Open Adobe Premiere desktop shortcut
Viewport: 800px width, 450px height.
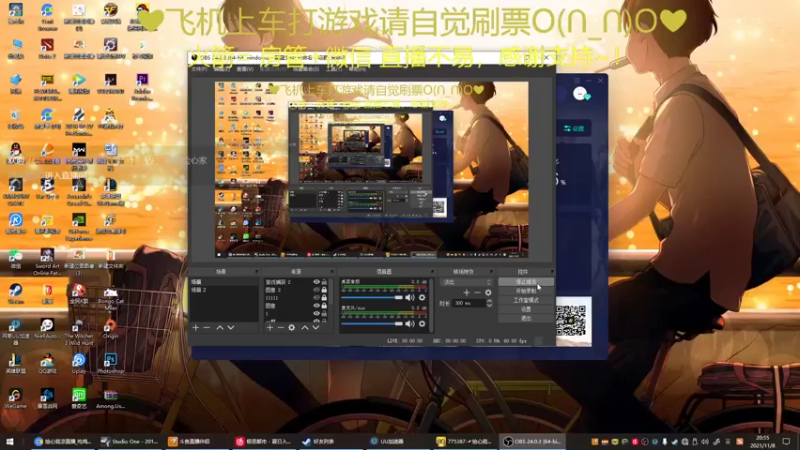point(142,86)
